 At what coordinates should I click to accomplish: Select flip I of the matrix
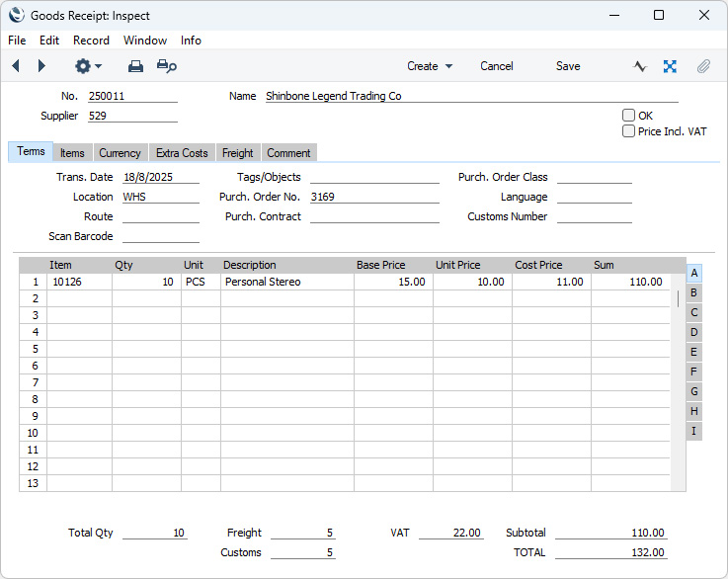coord(694,431)
